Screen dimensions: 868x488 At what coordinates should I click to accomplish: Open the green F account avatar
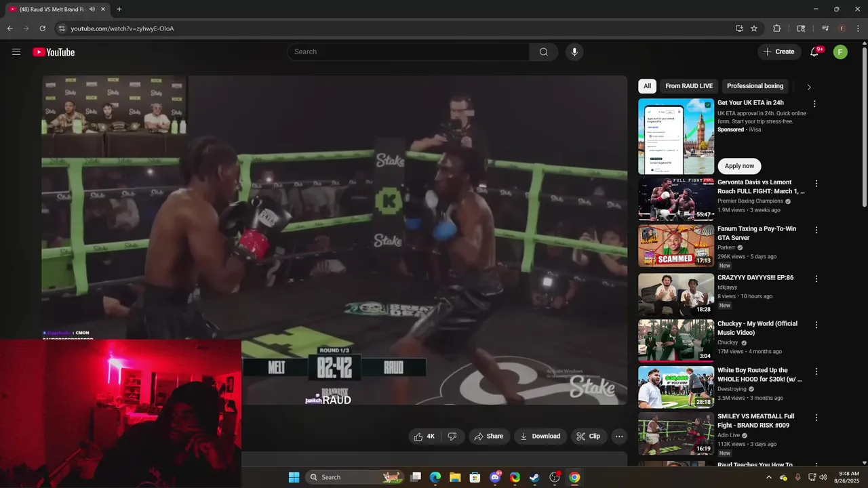840,52
